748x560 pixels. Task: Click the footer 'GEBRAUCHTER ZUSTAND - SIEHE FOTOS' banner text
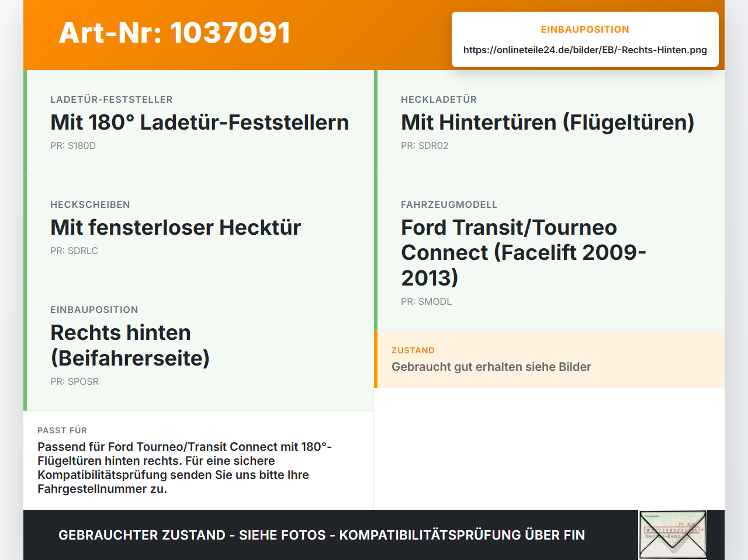pos(321,535)
